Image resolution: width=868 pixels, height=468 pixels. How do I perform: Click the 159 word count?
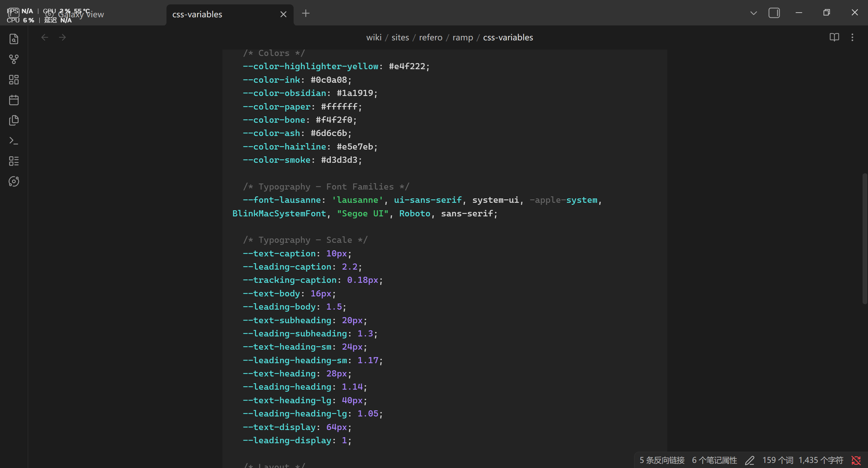778,460
